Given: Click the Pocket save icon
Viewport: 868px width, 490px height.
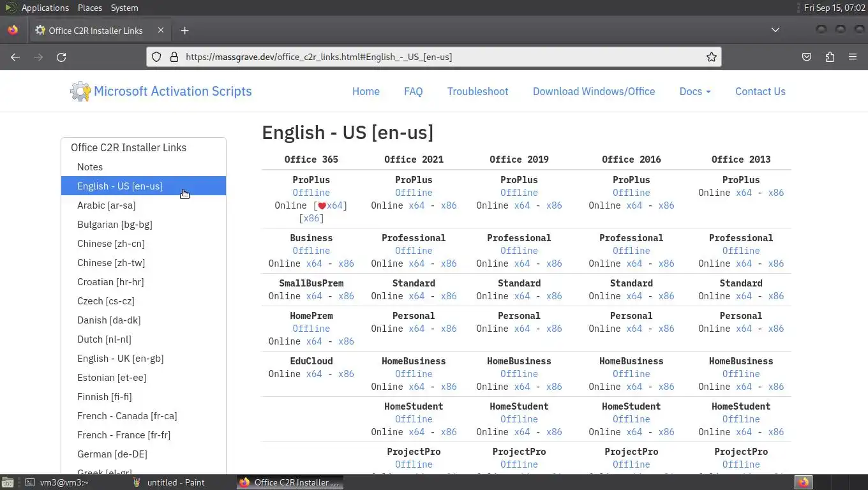Looking at the screenshot, I should pyautogui.click(x=807, y=57).
